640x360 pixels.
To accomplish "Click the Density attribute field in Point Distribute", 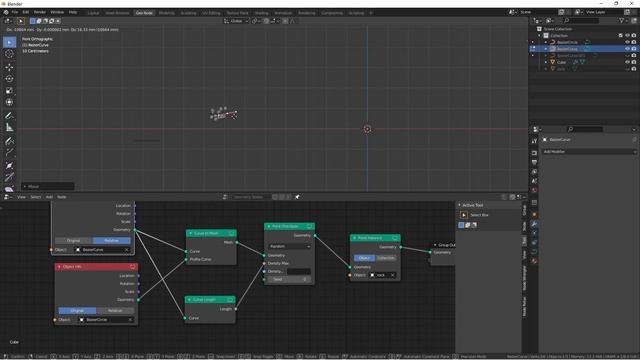I will point(299,271).
